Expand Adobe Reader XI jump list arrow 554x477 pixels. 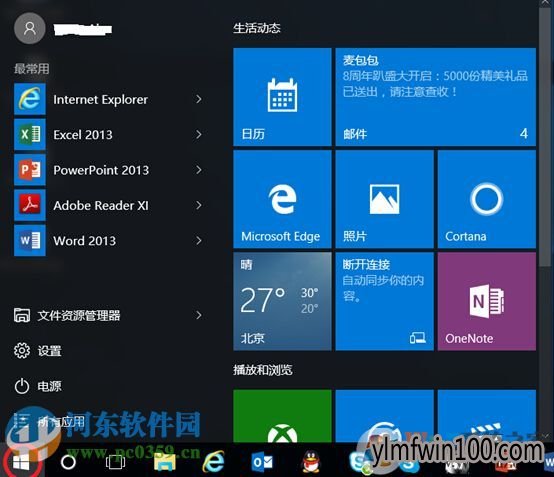tap(199, 205)
